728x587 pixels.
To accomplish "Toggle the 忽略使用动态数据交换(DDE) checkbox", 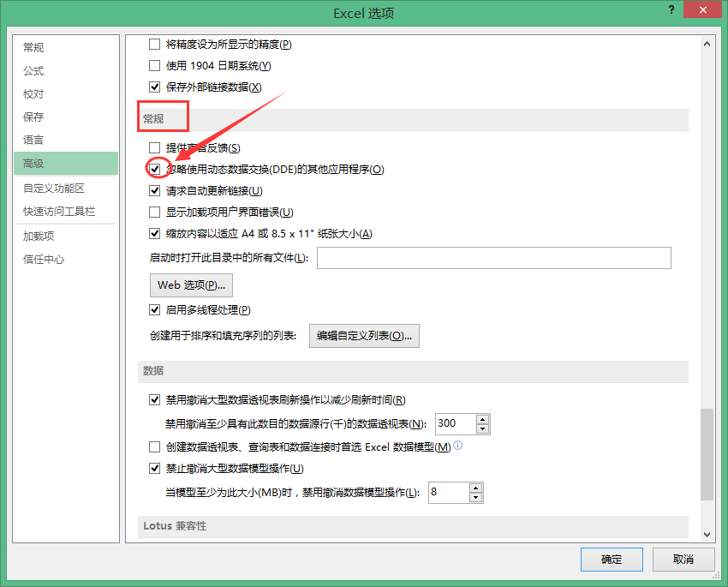I will point(155,169).
